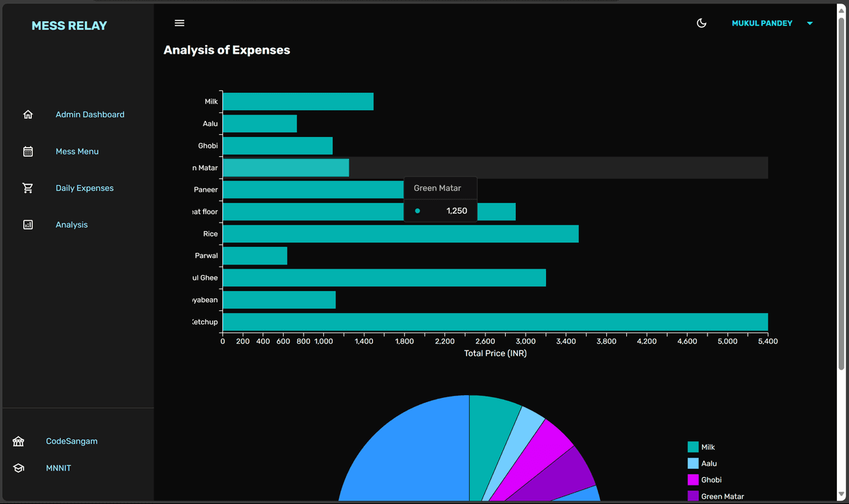The image size is (849, 504).
Task: Click the bank building icon by CodeSangam
Action: coord(18,441)
